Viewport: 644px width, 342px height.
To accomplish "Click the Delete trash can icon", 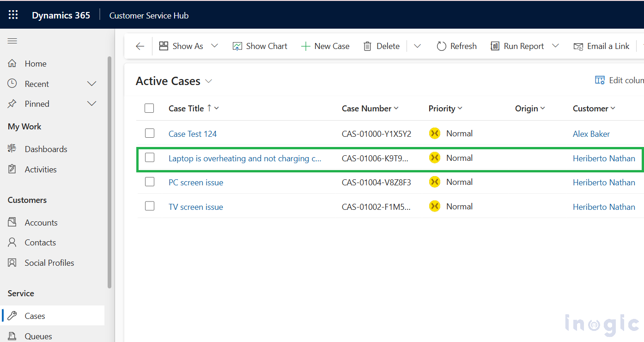I will pyautogui.click(x=367, y=46).
